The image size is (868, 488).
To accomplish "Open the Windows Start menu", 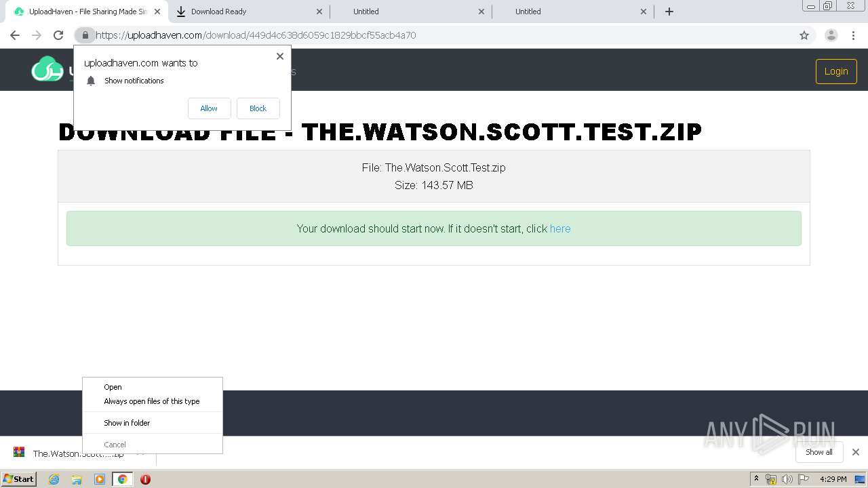I will tap(19, 479).
